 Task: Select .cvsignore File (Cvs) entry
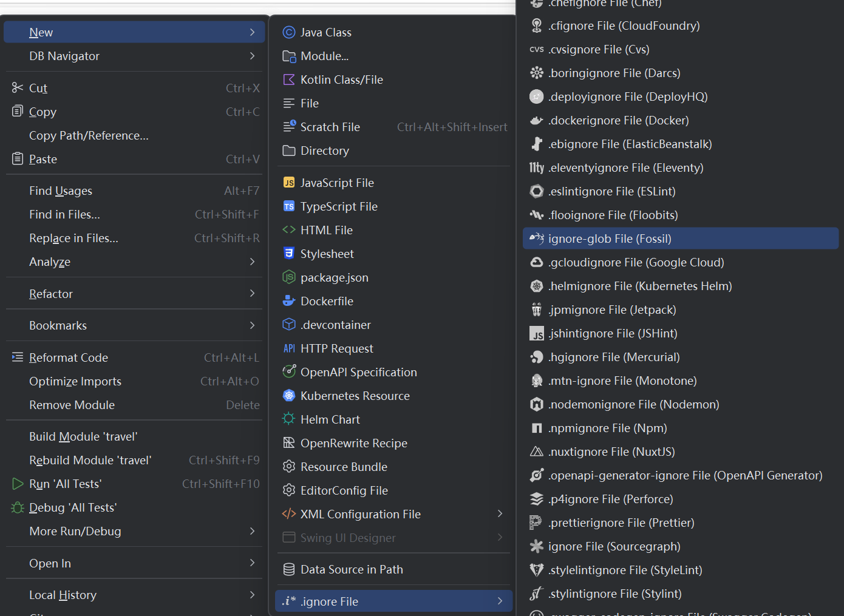pos(681,49)
